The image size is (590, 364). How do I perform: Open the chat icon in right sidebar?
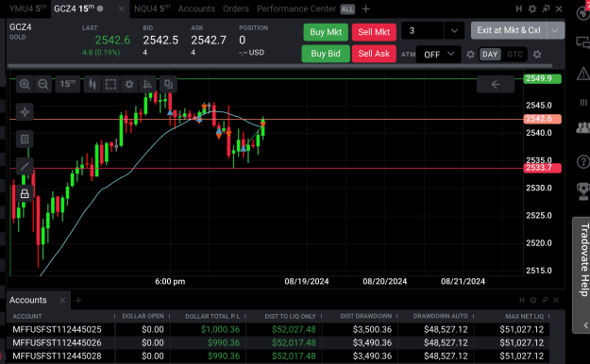point(582,42)
